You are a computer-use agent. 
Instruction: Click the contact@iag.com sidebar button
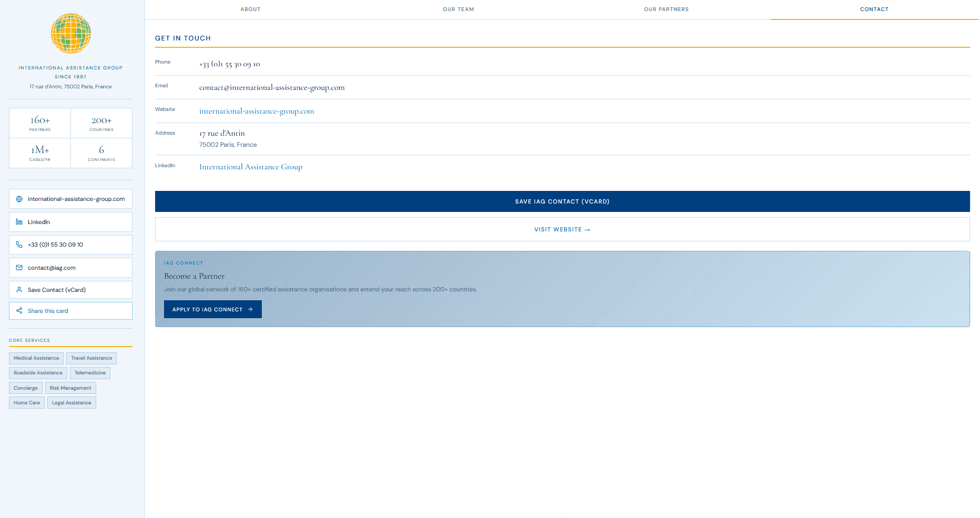click(x=70, y=268)
